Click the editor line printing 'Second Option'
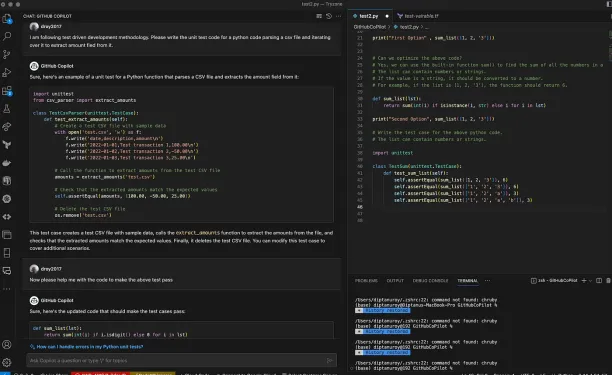This screenshot has height=375, width=612. click(433, 119)
